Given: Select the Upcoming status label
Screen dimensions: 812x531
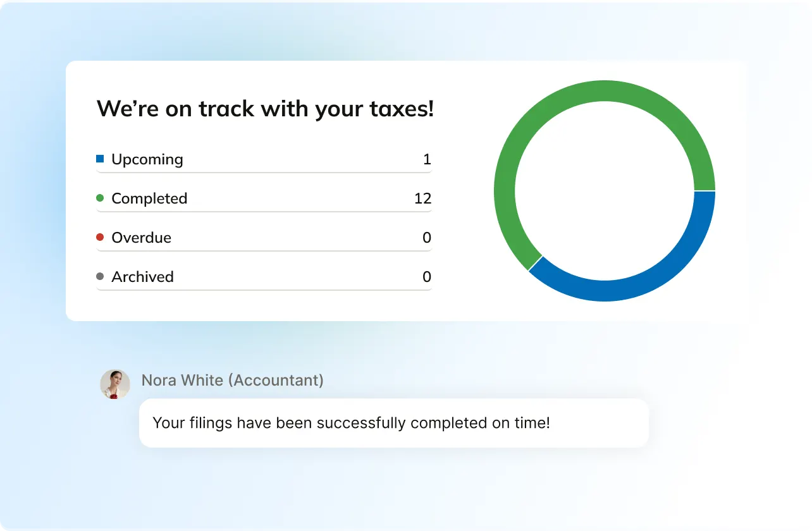Looking at the screenshot, I should tap(147, 159).
